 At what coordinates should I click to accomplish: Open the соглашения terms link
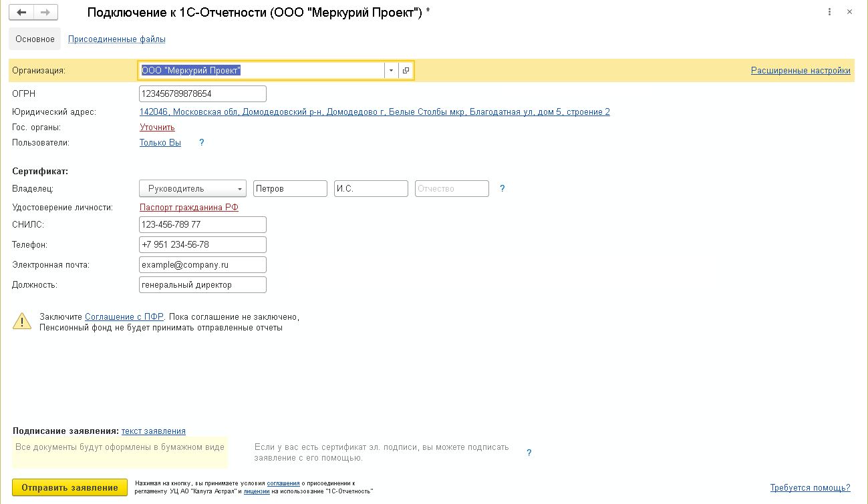[x=283, y=483]
